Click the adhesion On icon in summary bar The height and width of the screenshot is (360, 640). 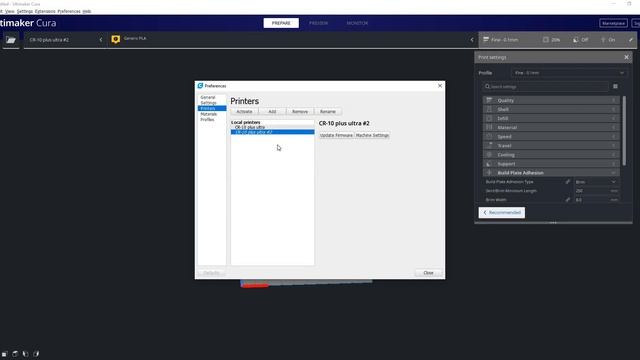click(x=603, y=40)
